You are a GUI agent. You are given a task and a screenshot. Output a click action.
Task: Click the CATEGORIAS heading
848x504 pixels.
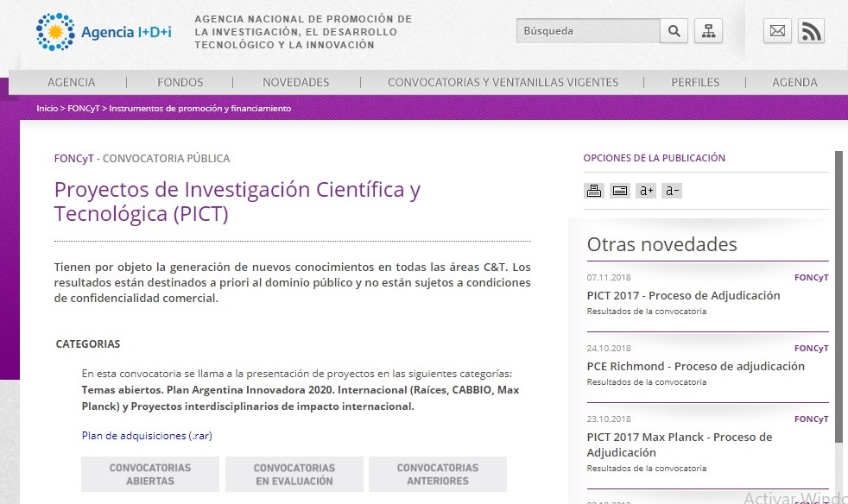88,344
